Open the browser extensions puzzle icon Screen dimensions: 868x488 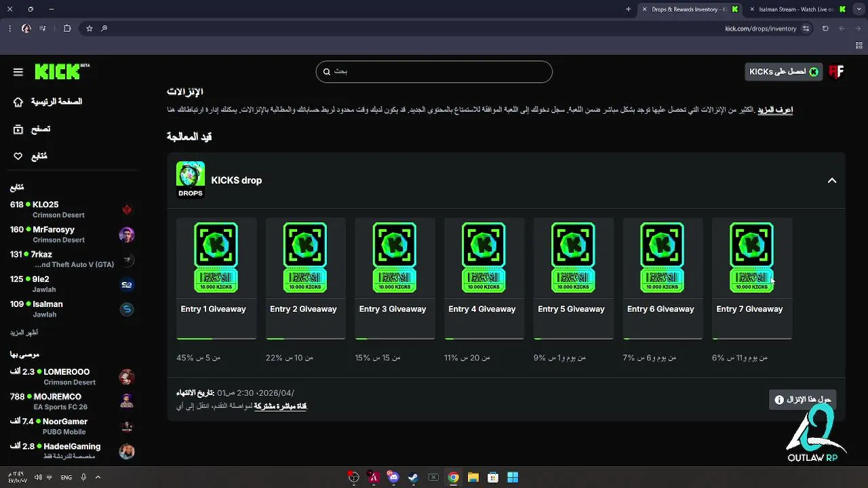tap(67, 28)
